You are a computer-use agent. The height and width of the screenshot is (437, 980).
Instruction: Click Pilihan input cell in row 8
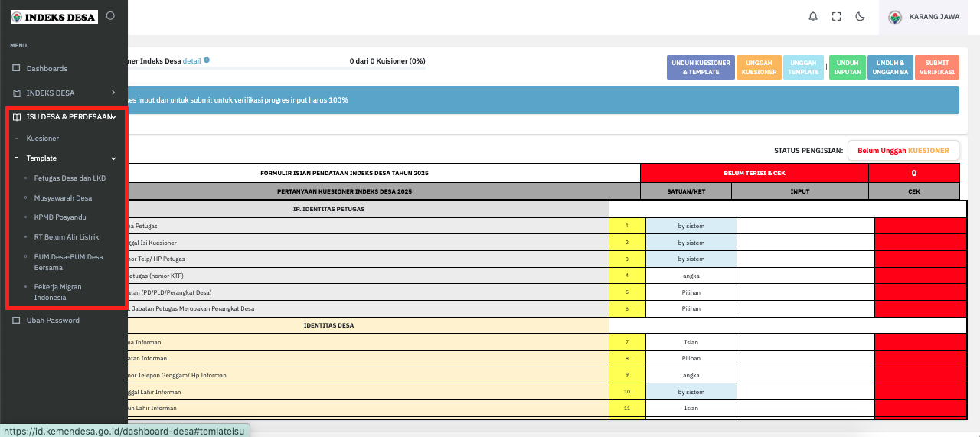tap(805, 358)
